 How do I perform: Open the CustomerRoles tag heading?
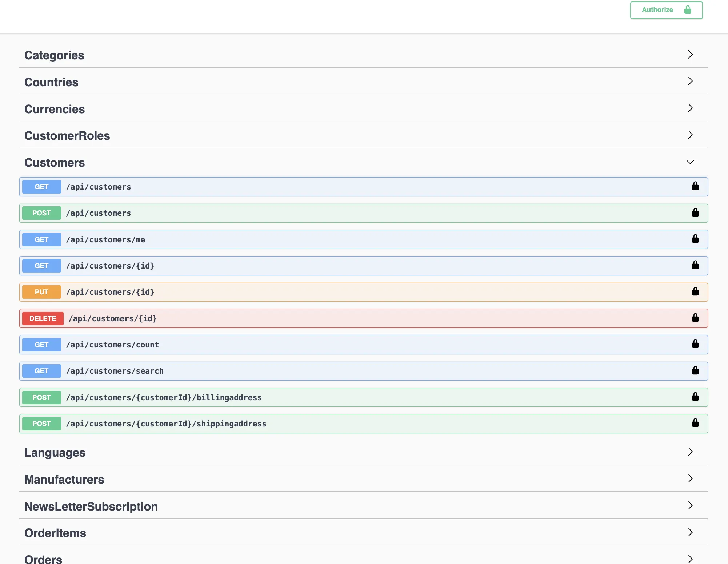tap(67, 136)
